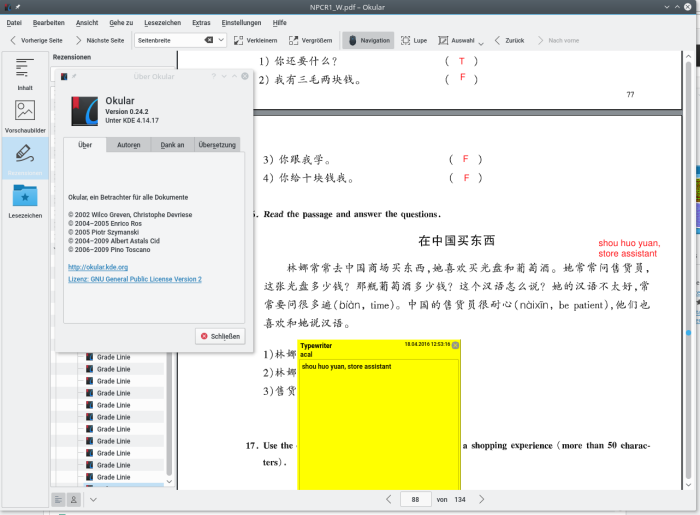The width and height of the screenshot is (700, 515).
Task: Click pin icon in Über Okular title bar
Action: pyautogui.click(x=74, y=76)
